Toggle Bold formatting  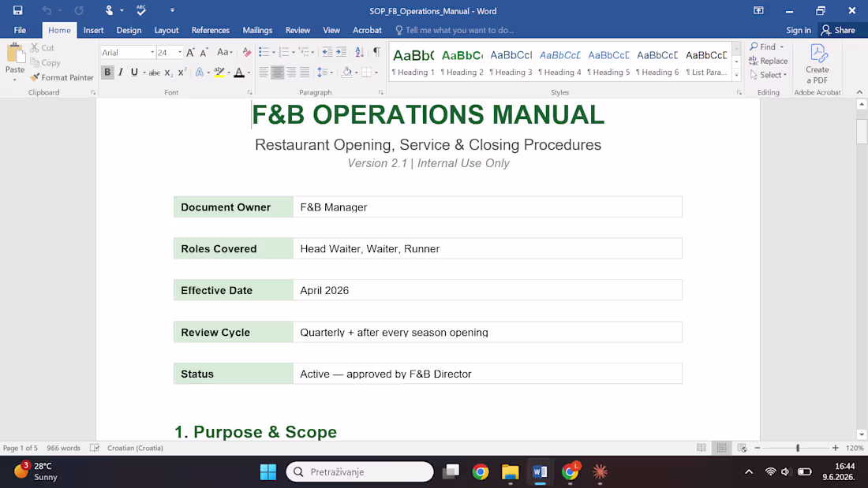tap(107, 73)
